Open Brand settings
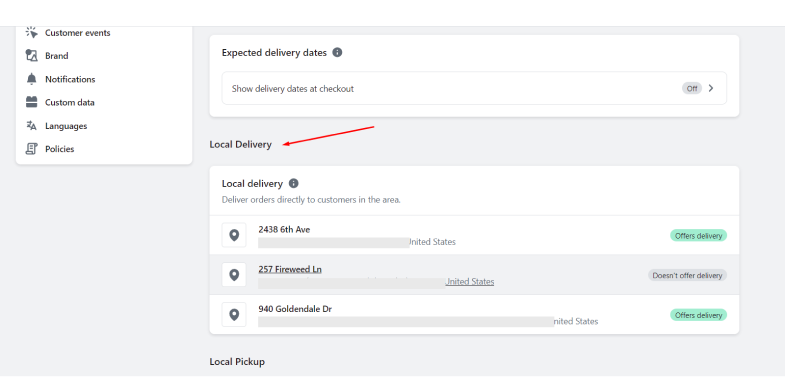The height and width of the screenshot is (377, 785). pos(57,56)
